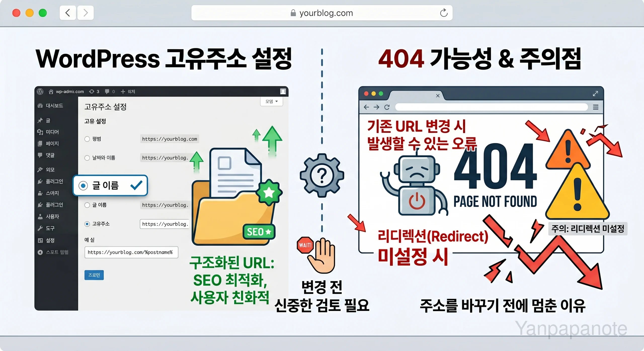Click the plus 쉬지 new item
The height and width of the screenshot is (351, 644).
point(128,92)
